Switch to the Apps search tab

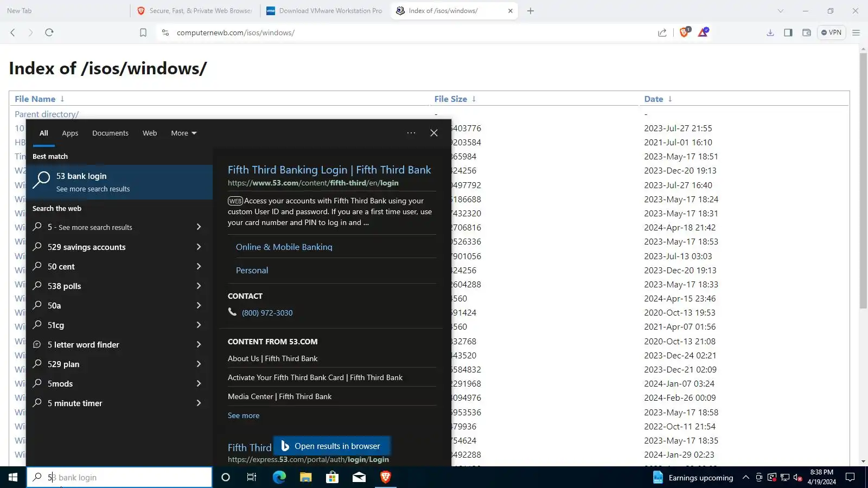[x=70, y=133]
